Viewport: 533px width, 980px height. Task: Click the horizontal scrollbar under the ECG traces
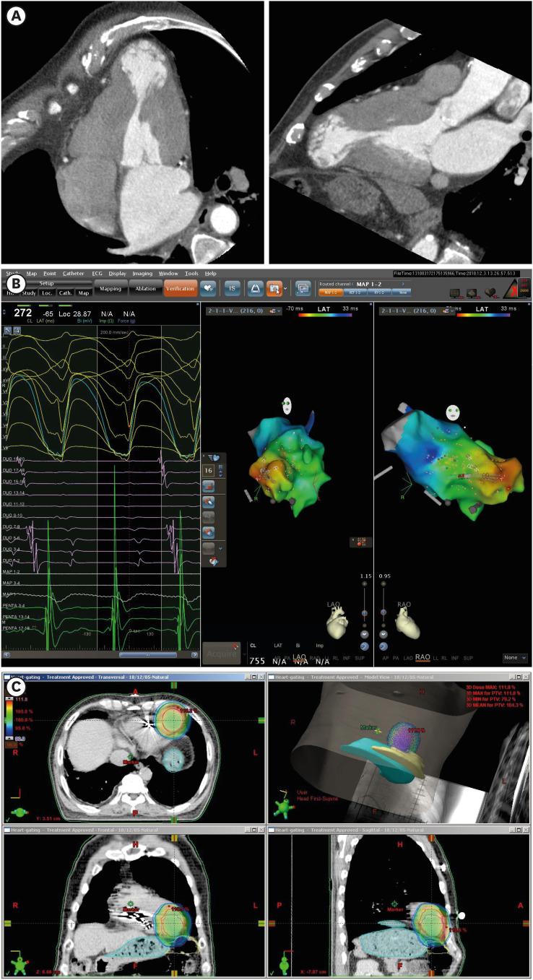point(148,654)
